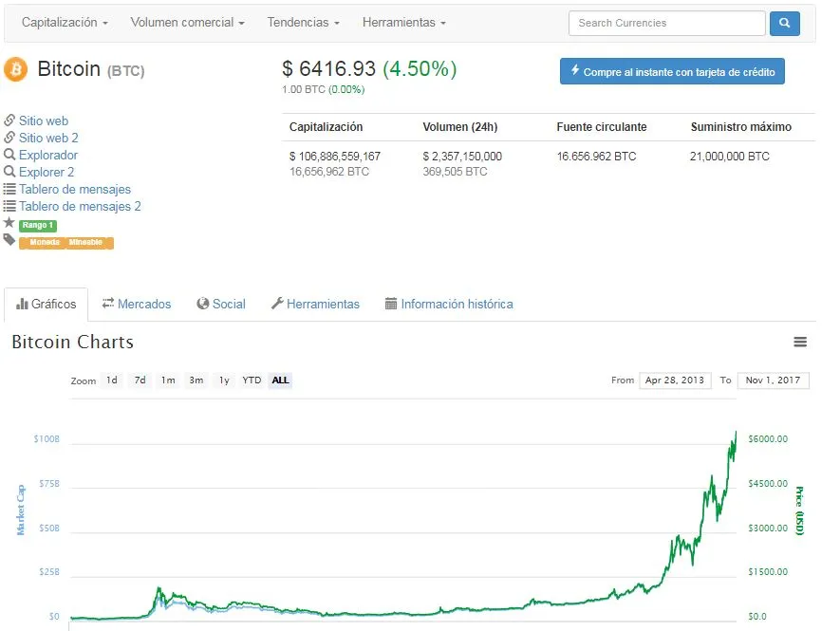
Task: Click the tag icon beside Moneda label
Action: point(9,239)
